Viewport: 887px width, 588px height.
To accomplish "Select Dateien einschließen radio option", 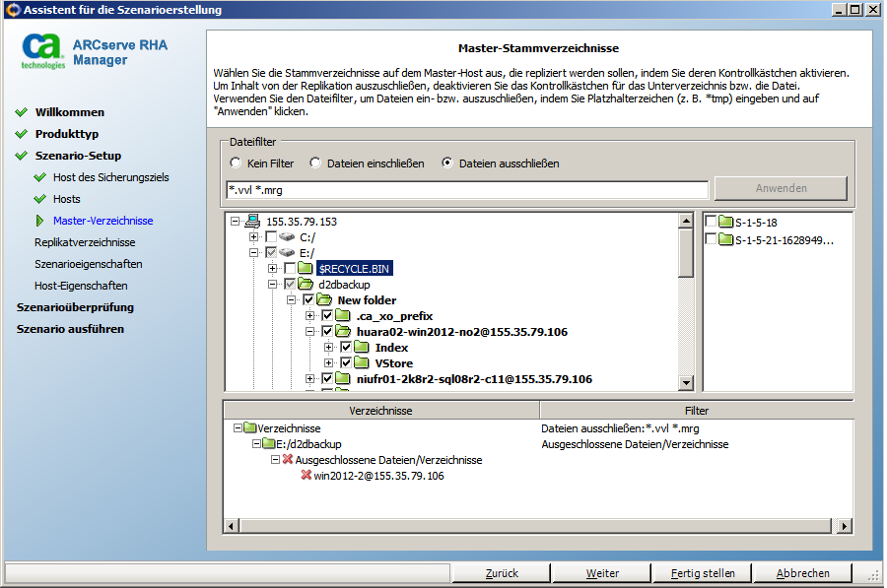I will pyautogui.click(x=315, y=163).
